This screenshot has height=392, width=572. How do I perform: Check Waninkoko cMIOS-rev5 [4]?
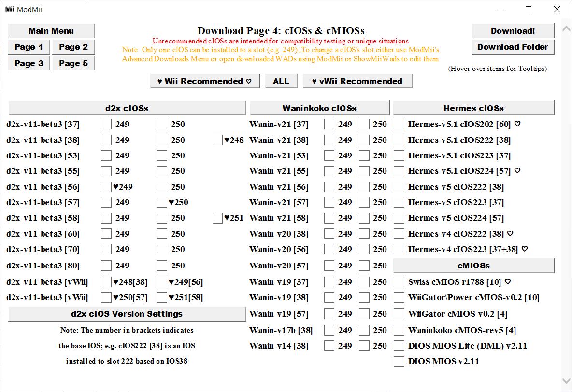click(x=399, y=330)
